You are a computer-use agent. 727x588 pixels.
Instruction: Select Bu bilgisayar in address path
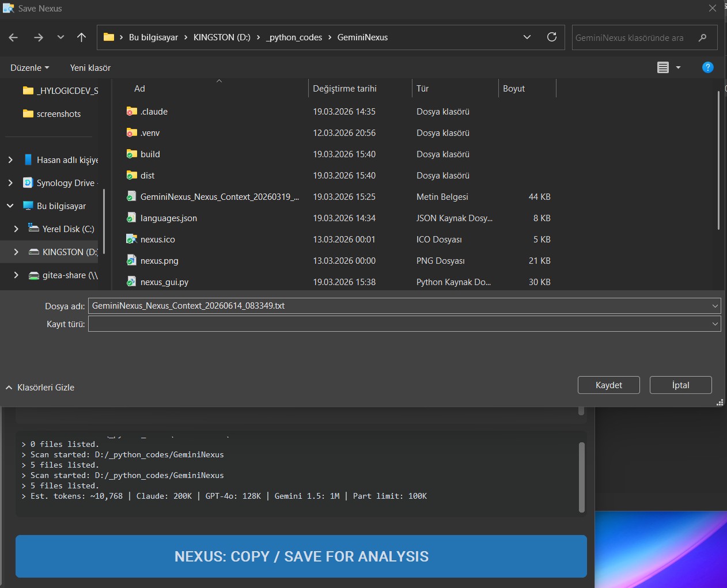[153, 37]
